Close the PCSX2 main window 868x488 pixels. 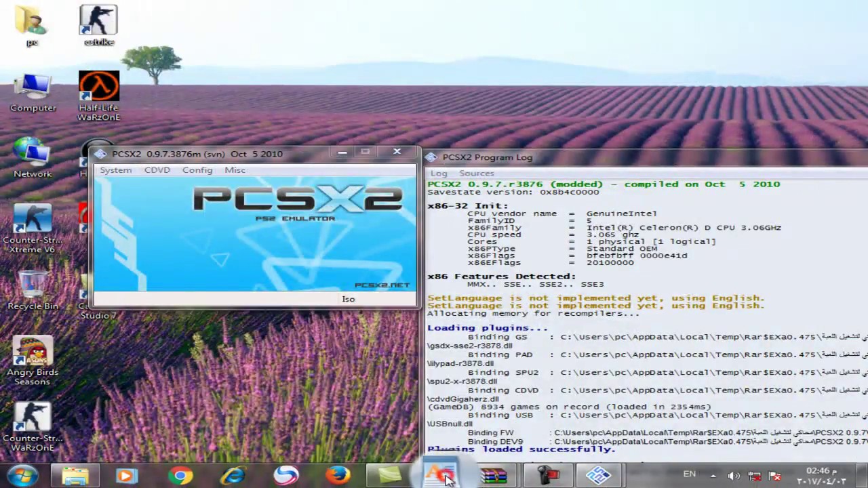[397, 152]
